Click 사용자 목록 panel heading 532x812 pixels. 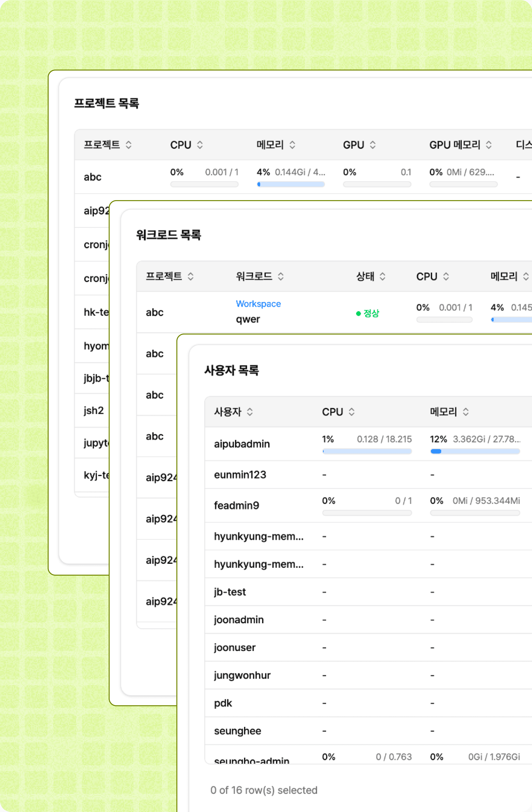(231, 370)
